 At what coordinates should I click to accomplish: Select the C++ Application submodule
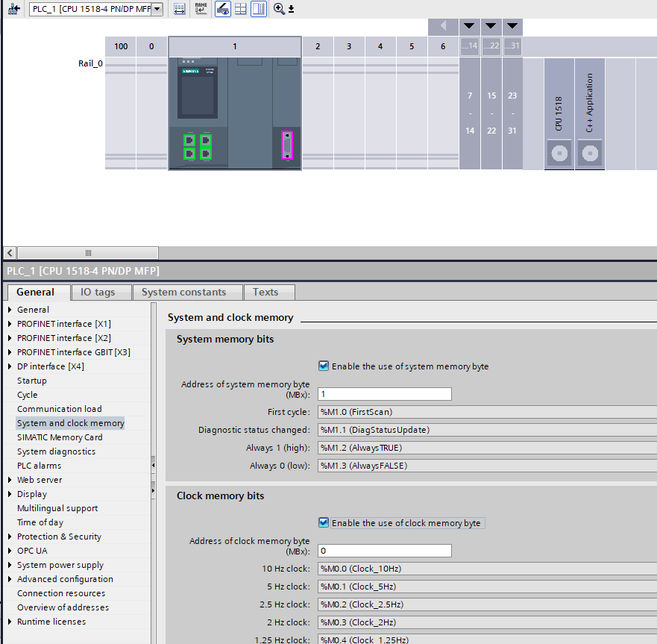click(x=590, y=113)
